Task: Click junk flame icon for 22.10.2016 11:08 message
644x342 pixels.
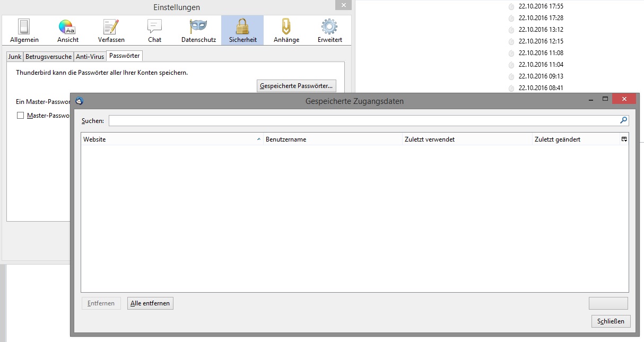Action: 511,54
